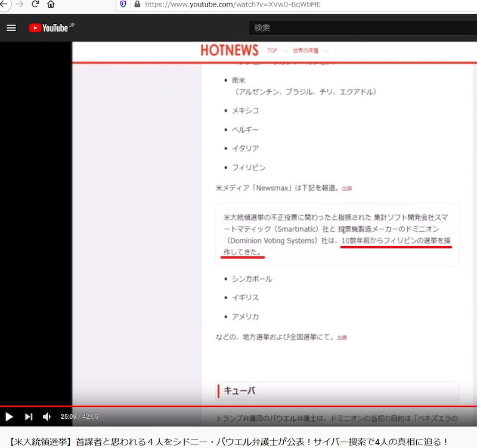
Task: Click the 出典 link after the Newsmax sentence
Action: tap(347, 189)
